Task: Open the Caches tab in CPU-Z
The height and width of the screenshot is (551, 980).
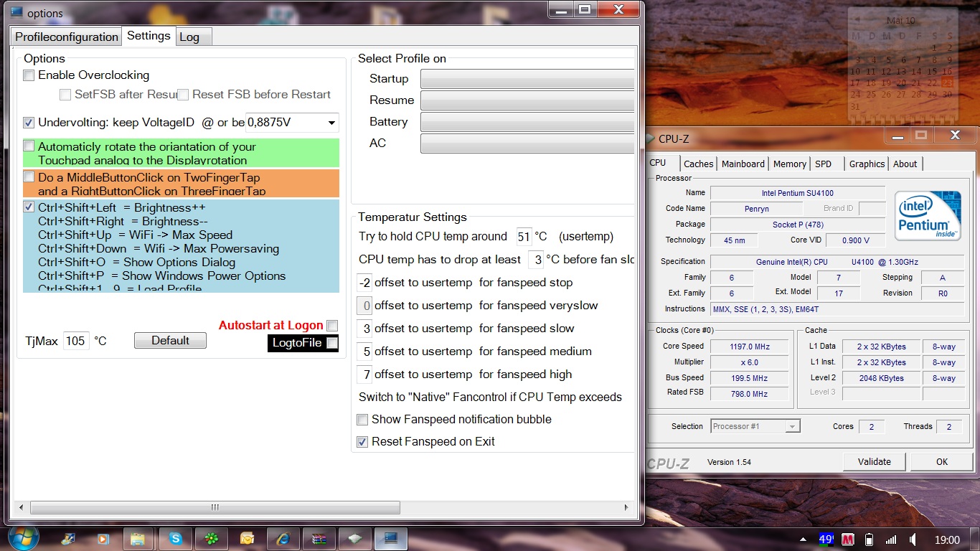Action: pos(698,164)
